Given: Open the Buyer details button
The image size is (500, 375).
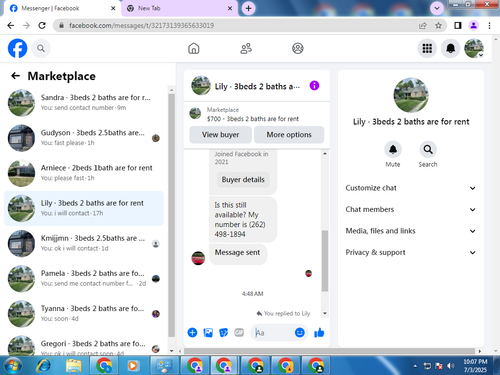Looking at the screenshot, I should (243, 180).
